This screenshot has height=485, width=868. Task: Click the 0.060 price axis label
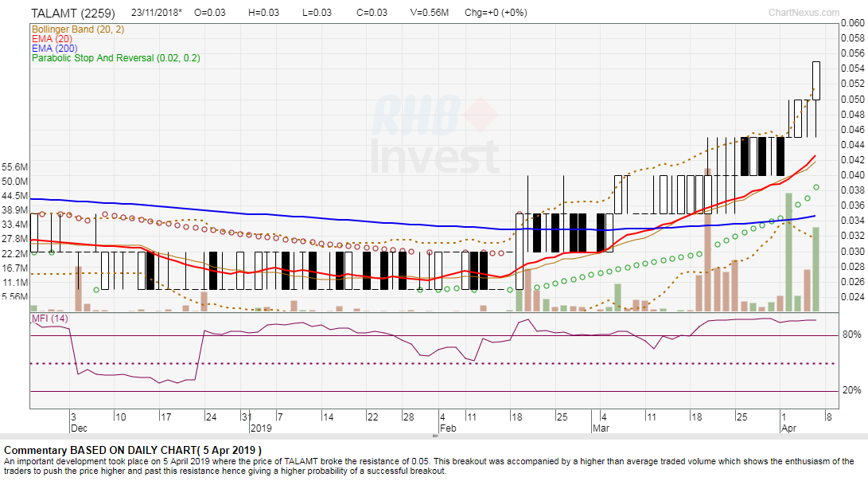point(853,23)
